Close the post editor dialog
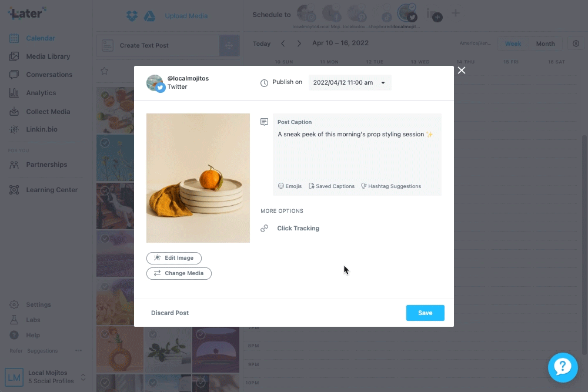 (x=461, y=71)
